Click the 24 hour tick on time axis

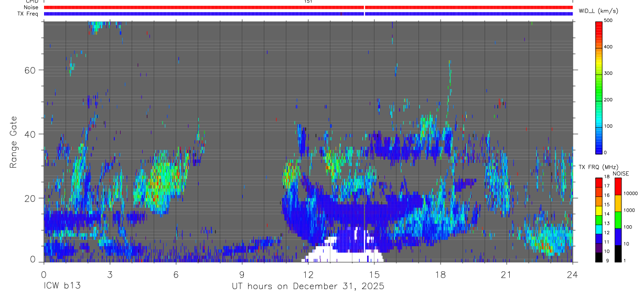pos(572,274)
